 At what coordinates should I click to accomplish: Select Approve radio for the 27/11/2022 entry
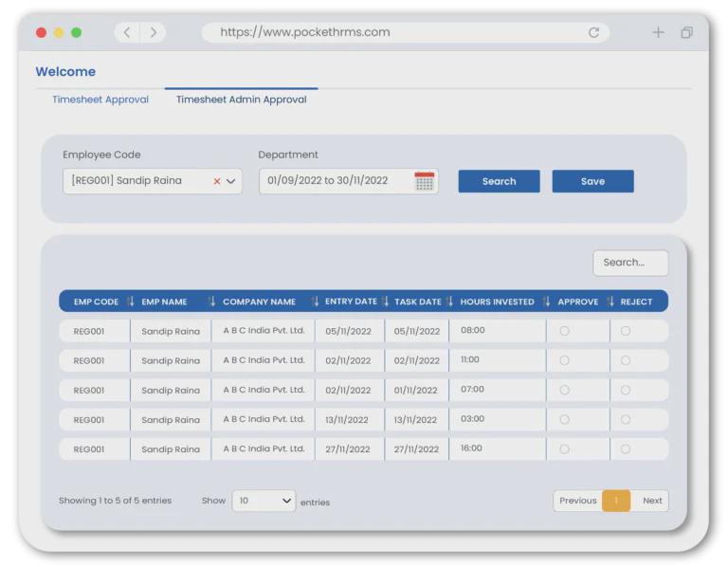coord(565,448)
